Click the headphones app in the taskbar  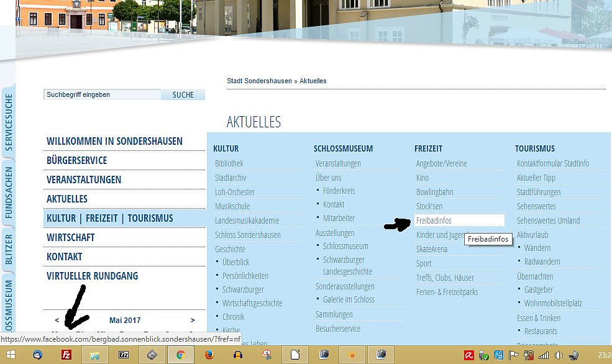click(x=237, y=355)
